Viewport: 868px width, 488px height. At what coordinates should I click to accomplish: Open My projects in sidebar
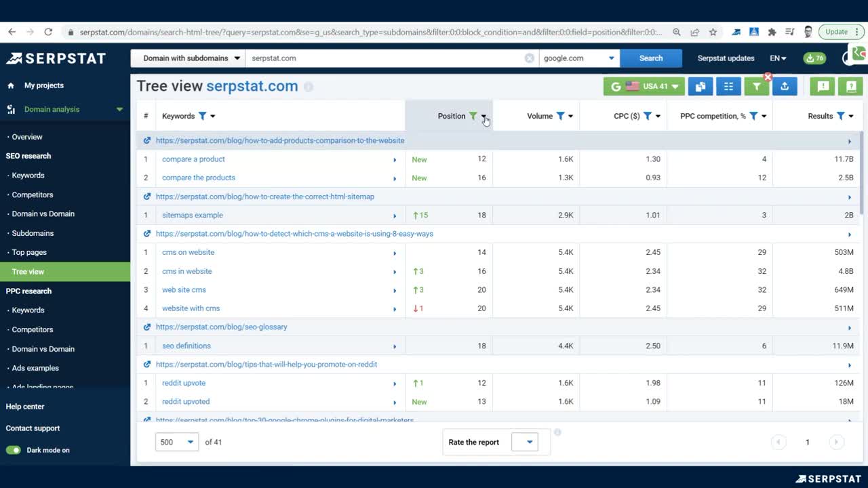[44, 85]
